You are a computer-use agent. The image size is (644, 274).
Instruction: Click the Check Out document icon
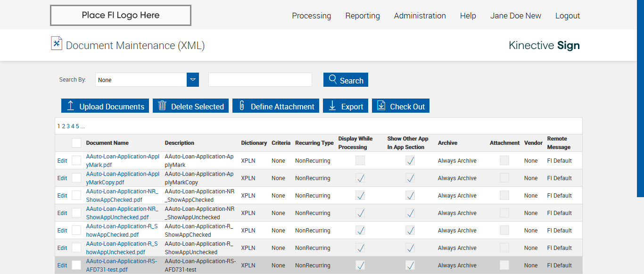381,106
